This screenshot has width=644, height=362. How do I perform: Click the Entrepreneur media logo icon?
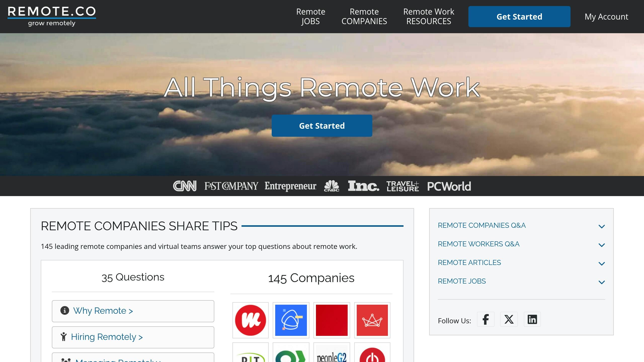(x=290, y=186)
